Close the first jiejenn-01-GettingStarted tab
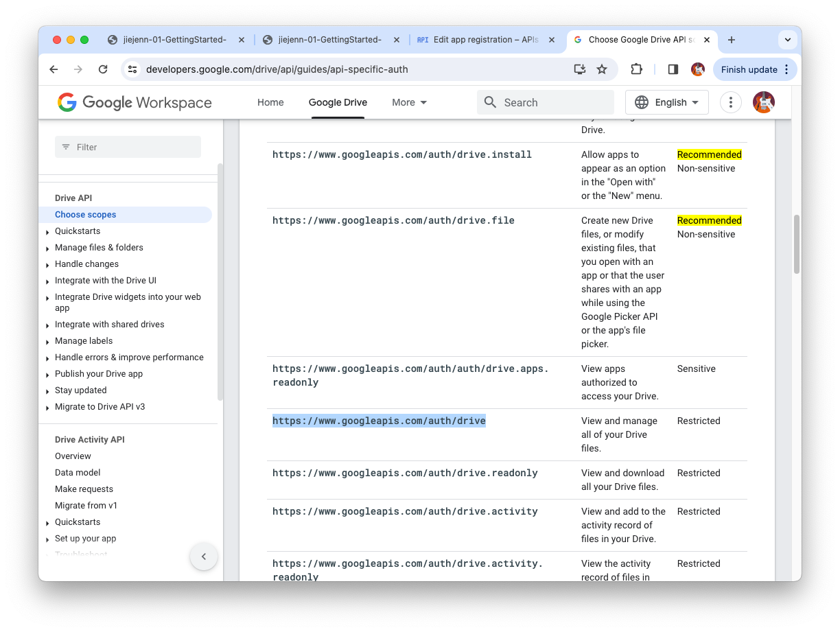The image size is (840, 632). click(242, 40)
